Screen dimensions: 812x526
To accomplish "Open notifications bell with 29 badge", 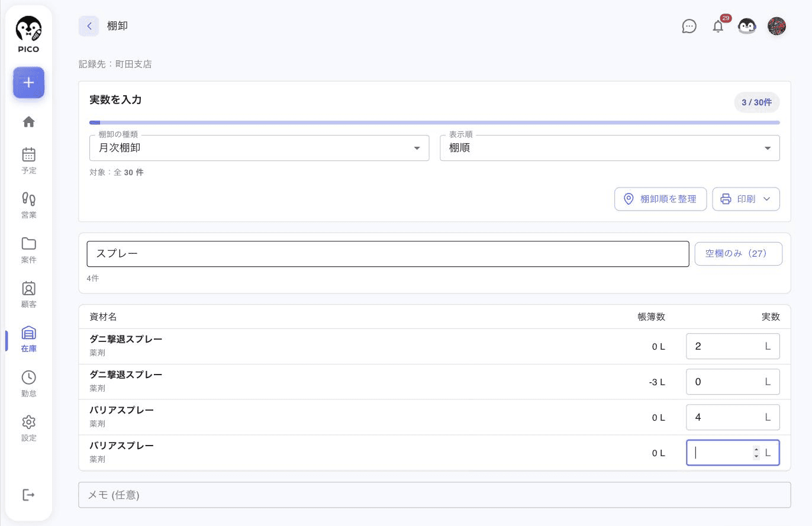I will click(718, 26).
